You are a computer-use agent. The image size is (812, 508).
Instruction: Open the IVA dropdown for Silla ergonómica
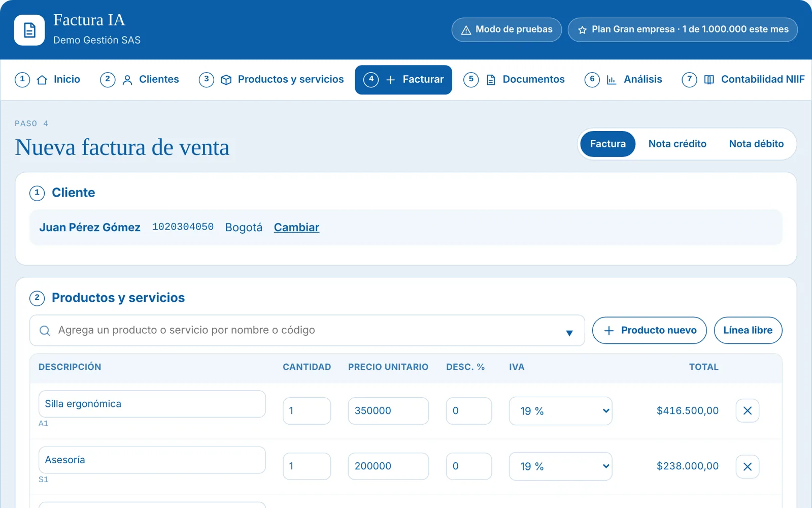coord(560,410)
